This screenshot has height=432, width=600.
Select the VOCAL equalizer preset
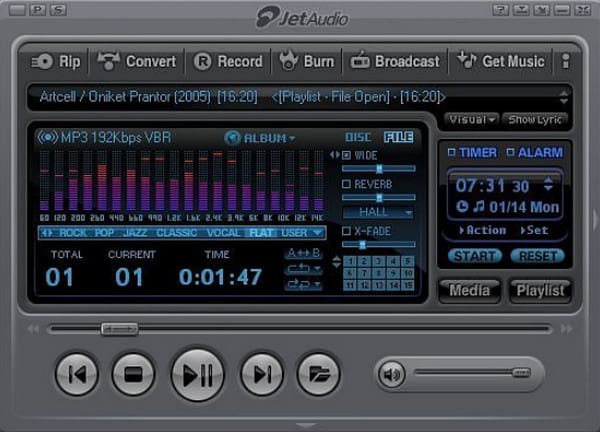click(x=223, y=233)
